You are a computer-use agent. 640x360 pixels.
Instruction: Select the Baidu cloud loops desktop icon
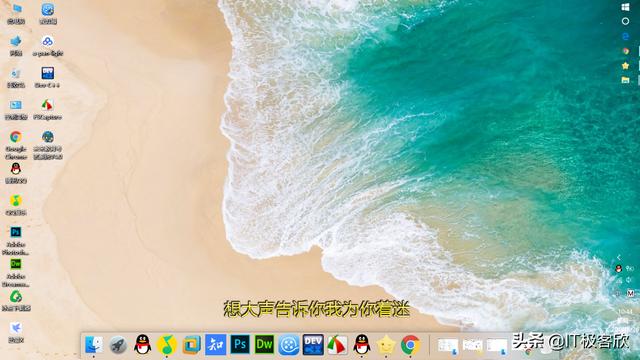[x=47, y=45]
